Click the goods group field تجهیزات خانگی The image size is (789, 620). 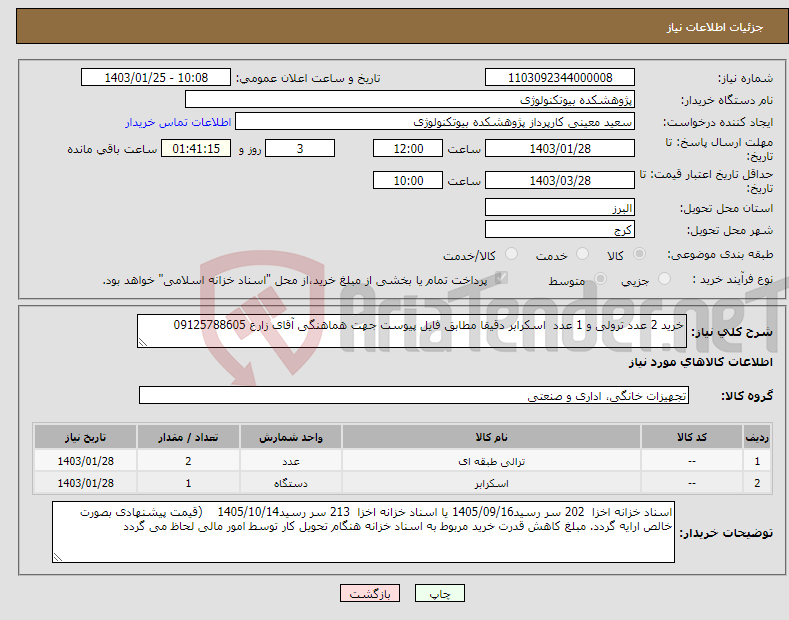pos(414,396)
